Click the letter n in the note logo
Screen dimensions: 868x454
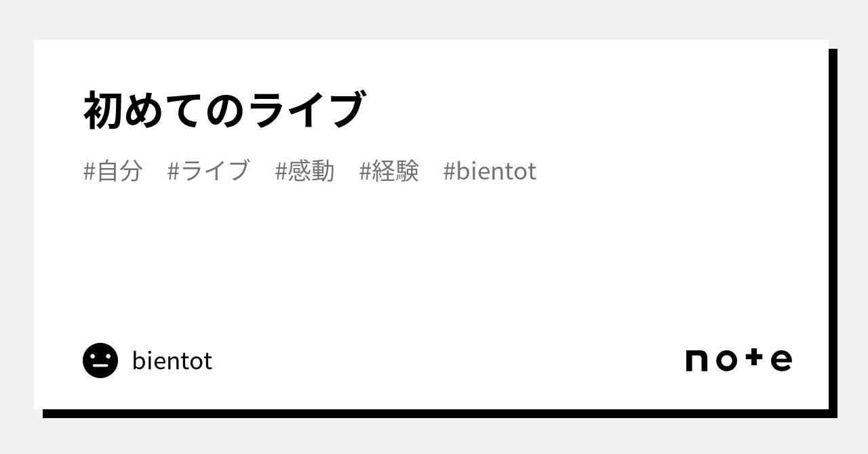[696, 360]
